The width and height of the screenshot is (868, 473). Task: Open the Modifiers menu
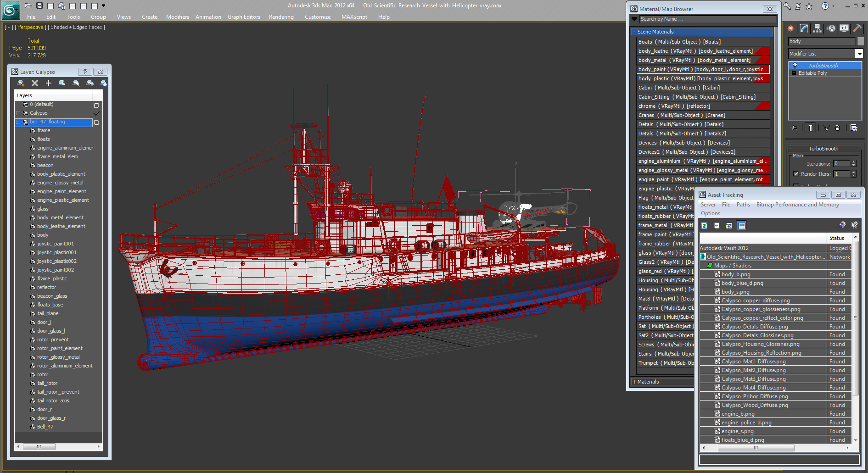178,17
